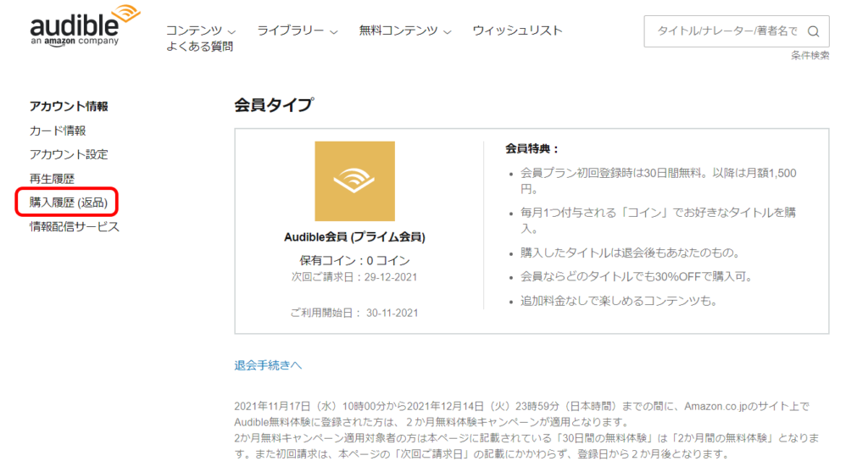Open ウィッシュリスト from the top navigation
This screenshot has width=868, height=461.
pos(517,31)
